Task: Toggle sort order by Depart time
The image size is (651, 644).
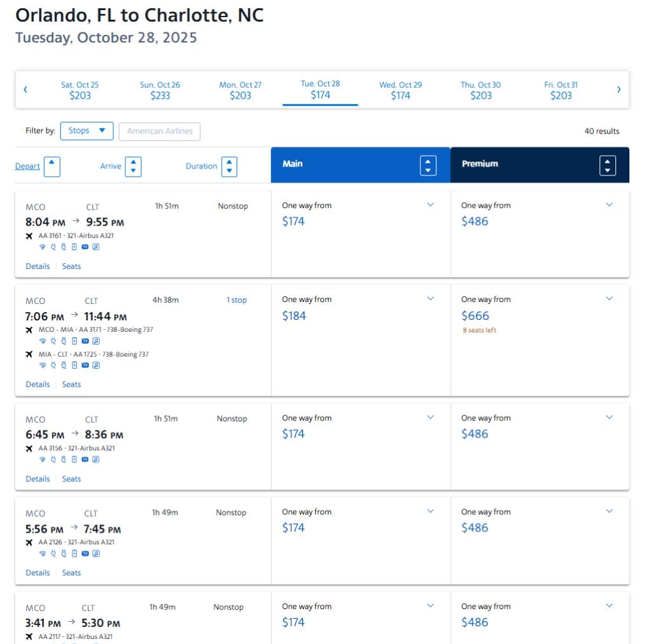Action: tap(52, 167)
